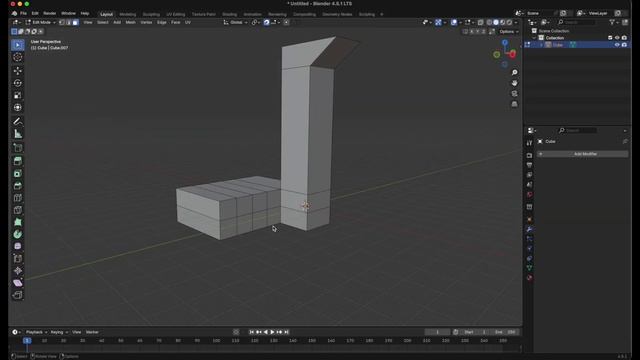Toggle snapping magnet
This screenshot has height=360, width=640.
266,22
